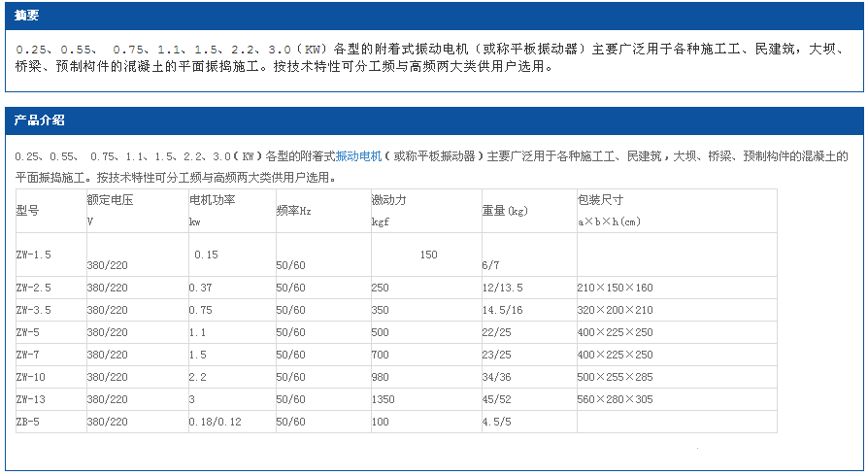Image resolution: width=868 pixels, height=476 pixels.
Task: Click the 14.5/16 weight cell
Action: click(502, 310)
